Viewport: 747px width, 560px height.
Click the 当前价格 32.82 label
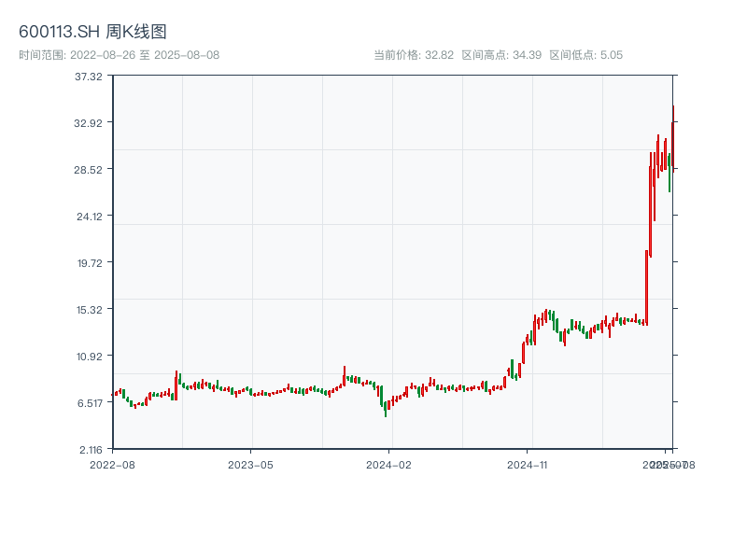click(413, 55)
